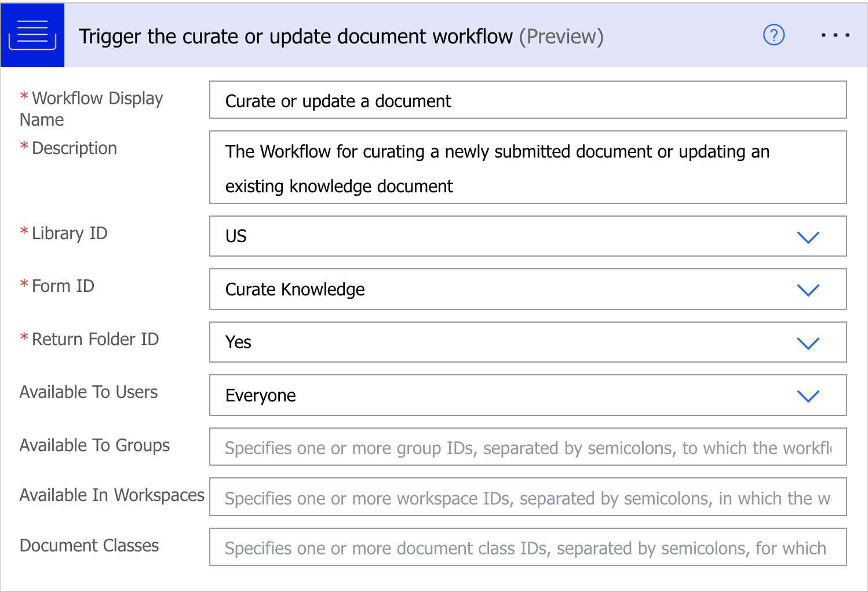This screenshot has height=592, width=868.
Task: Open the three-dots more options menu
Action: (835, 35)
